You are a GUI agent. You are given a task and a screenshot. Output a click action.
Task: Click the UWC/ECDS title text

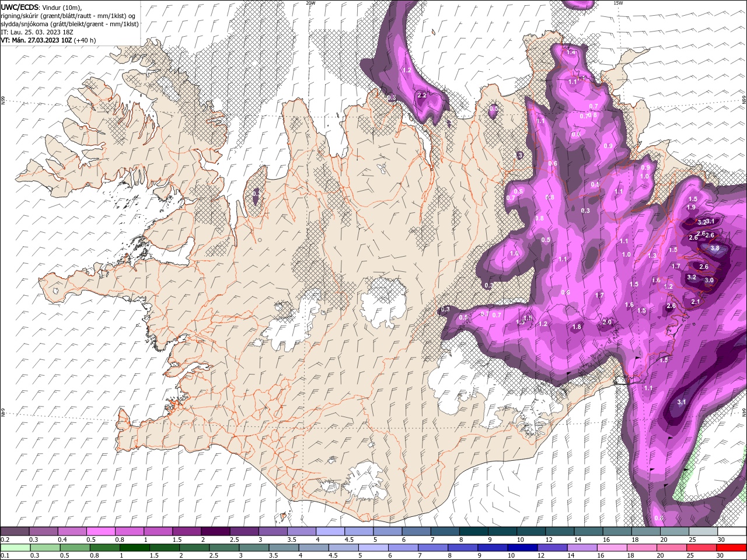coord(20,7)
